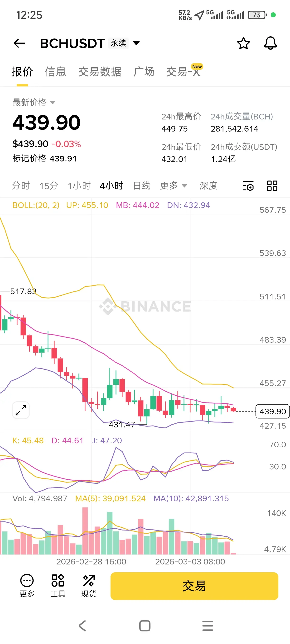The width and height of the screenshot is (290, 644).
Task: Tap 431.47 low marker on chart
Action: 122,425
